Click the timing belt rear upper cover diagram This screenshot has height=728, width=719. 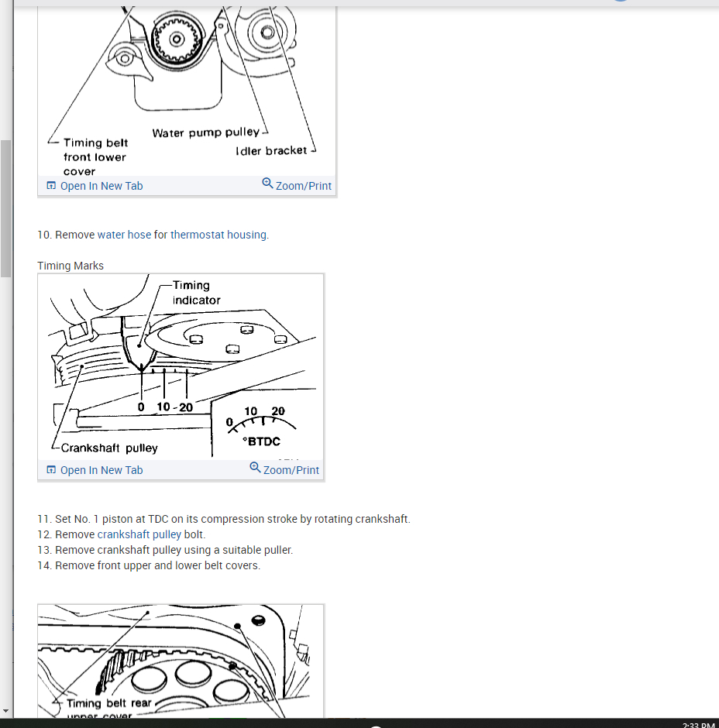(181, 661)
